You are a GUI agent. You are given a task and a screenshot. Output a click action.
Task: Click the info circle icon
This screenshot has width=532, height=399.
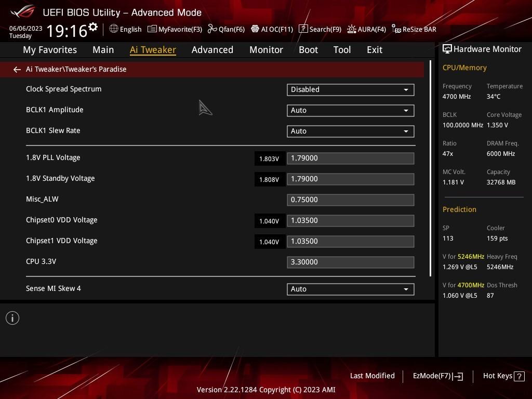click(x=12, y=318)
